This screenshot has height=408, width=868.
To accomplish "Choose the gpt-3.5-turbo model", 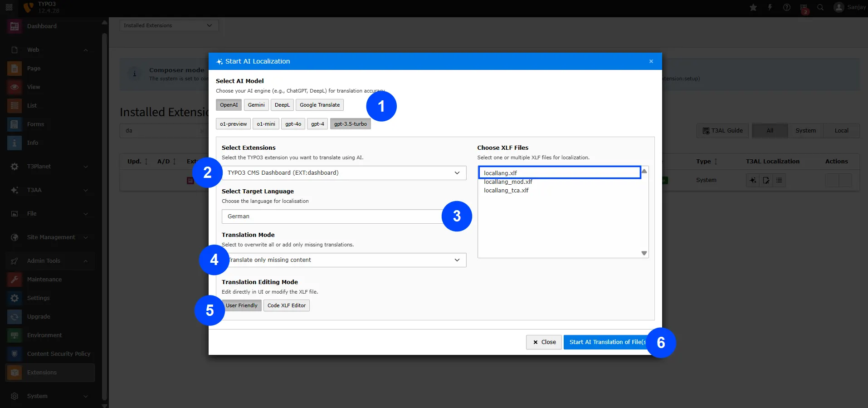I will (x=351, y=124).
